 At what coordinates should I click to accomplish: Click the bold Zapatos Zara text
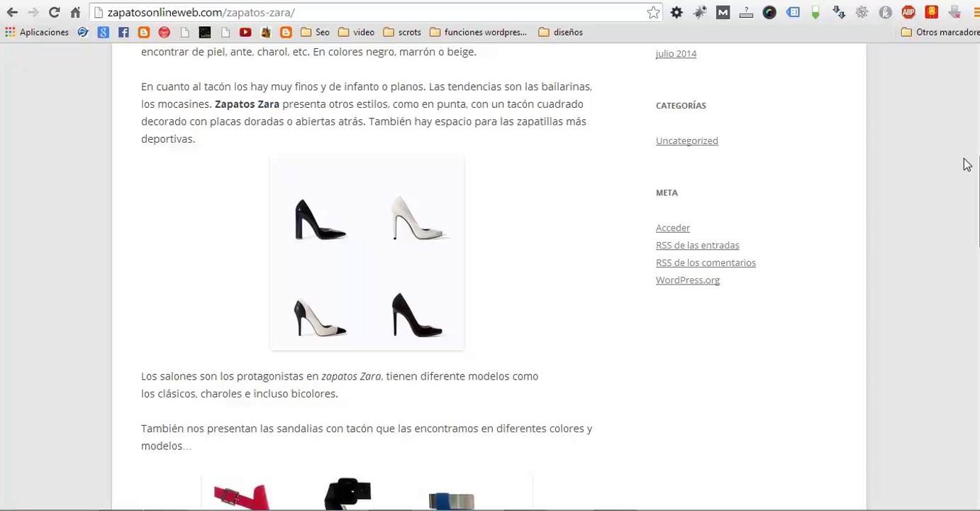247,104
